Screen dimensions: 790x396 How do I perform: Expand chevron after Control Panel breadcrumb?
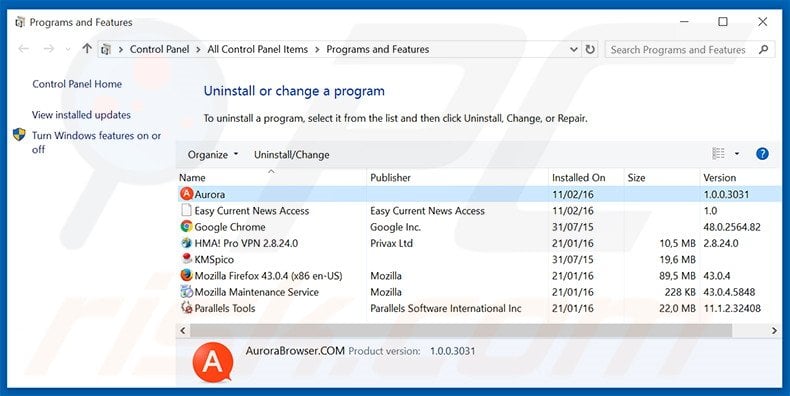pyautogui.click(x=198, y=49)
